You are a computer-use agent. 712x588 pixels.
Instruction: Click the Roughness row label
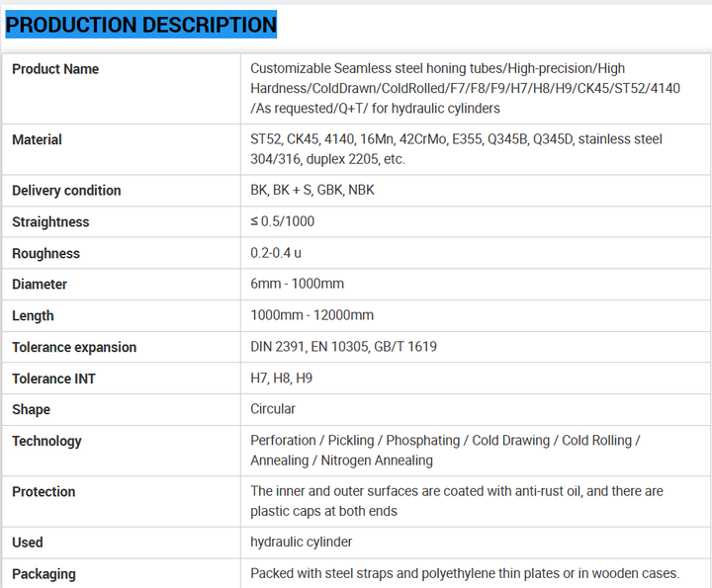[x=45, y=254]
